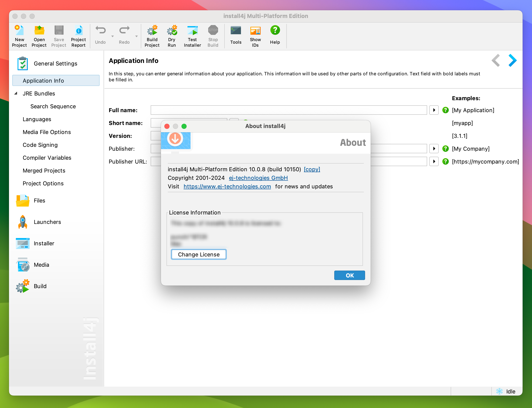The image size is (532, 408).
Task: Click the Undo arrow icon
Action: pos(100,30)
